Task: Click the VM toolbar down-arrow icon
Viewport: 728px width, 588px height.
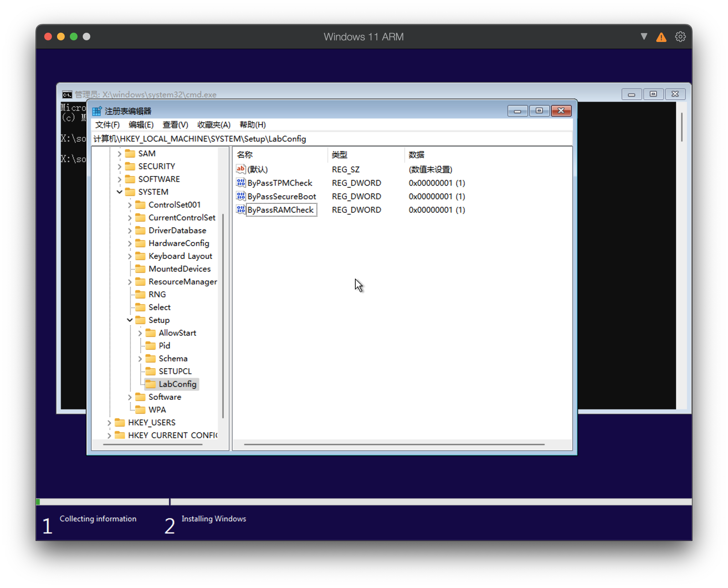Action: 644,36
